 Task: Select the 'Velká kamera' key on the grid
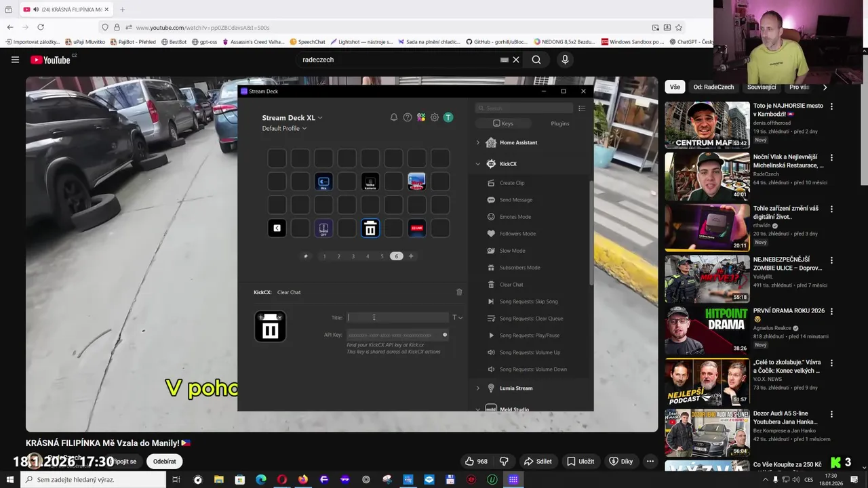370,182
